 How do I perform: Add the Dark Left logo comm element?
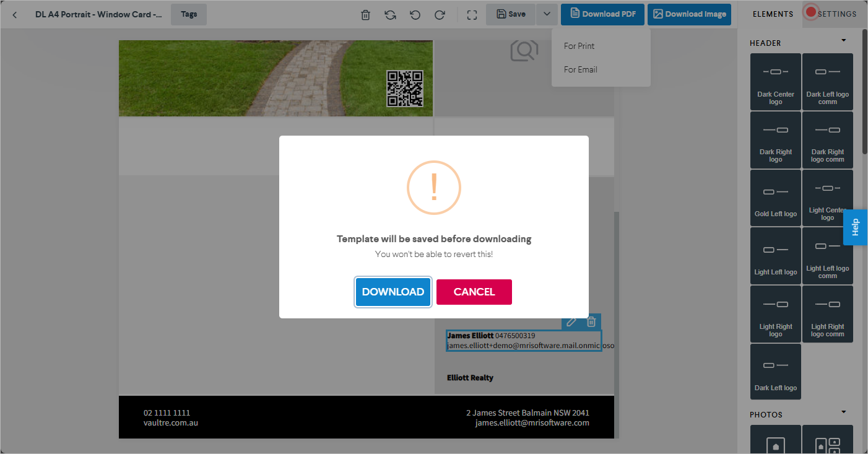pyautogui.click(x=828, y=82)
